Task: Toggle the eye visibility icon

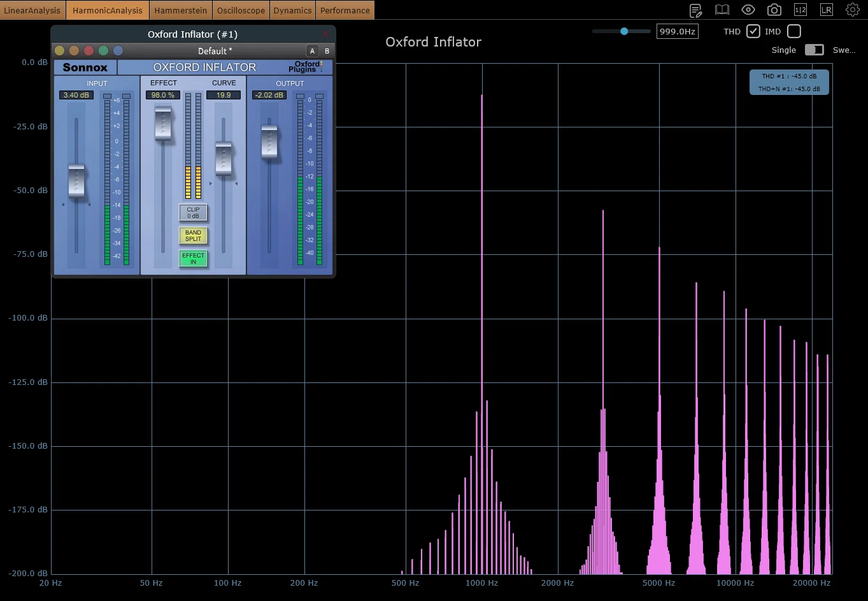Action: coord(748,10)
